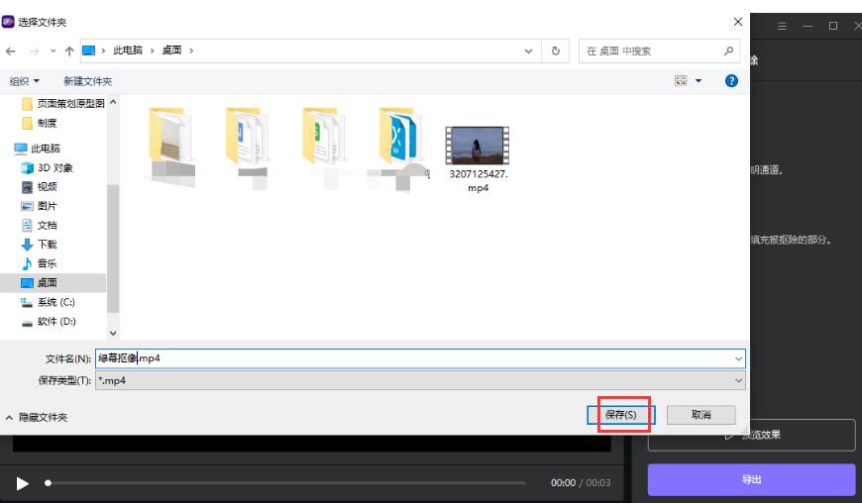The image size is (862, 504).
Task: Click 桌面 in the address path
Action: click(x=171, y=50)
